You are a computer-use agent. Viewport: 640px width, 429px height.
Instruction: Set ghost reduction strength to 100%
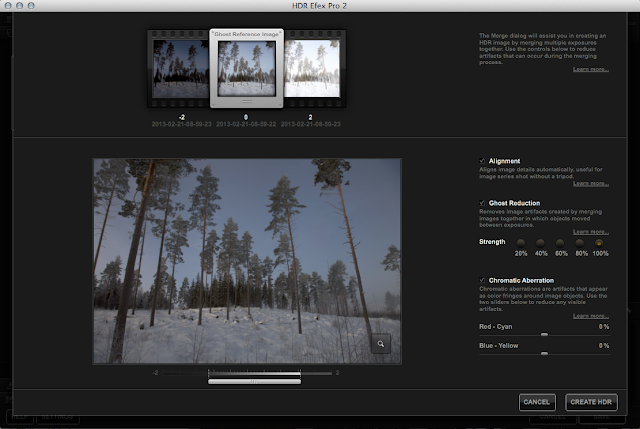point(599,243)
